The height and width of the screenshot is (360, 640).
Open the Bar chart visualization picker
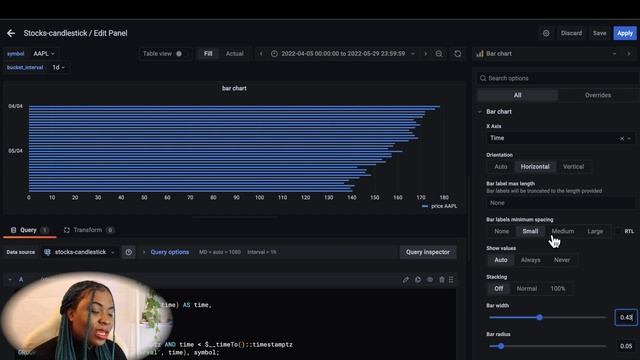point(547,54)
